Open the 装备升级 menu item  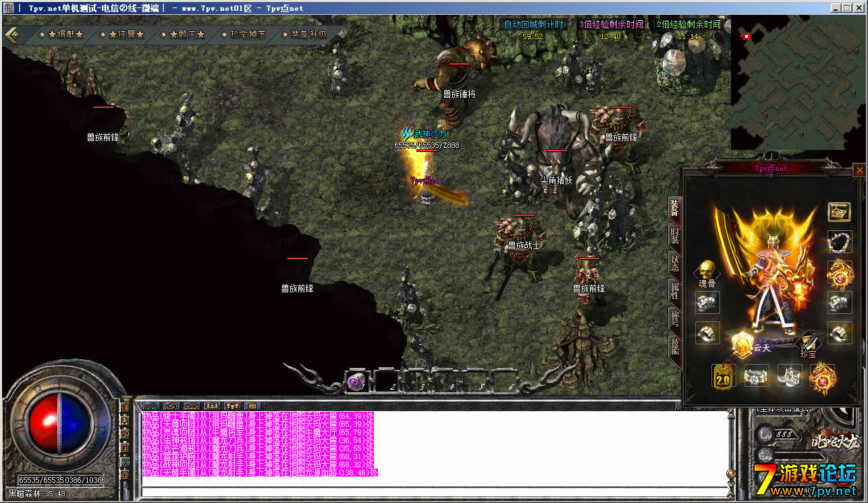point(308,34)
